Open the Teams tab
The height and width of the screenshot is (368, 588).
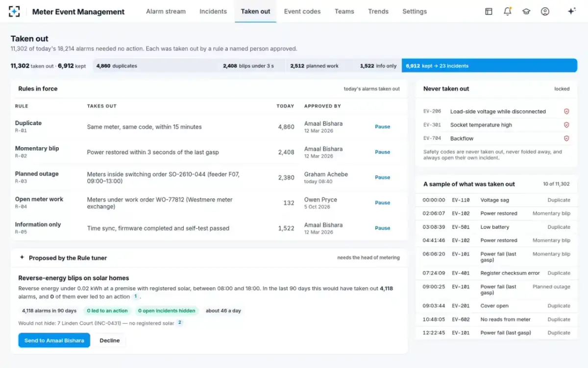(x=344, y=11)
